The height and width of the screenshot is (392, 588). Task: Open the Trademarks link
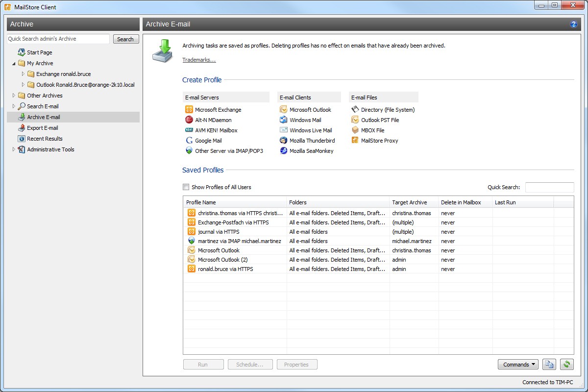click(x=199, y=60)
